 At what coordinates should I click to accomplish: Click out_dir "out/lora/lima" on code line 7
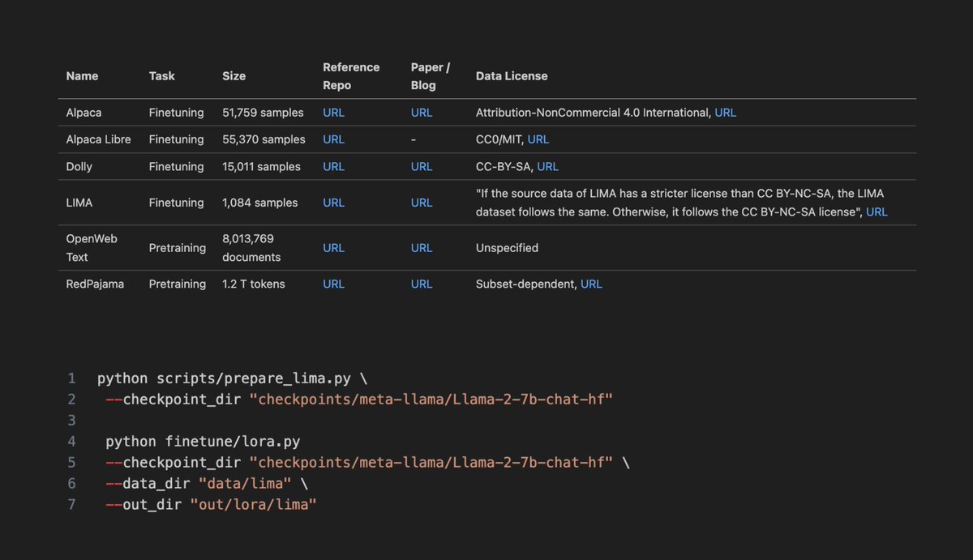pyautogui.click(x=211, y=505)
